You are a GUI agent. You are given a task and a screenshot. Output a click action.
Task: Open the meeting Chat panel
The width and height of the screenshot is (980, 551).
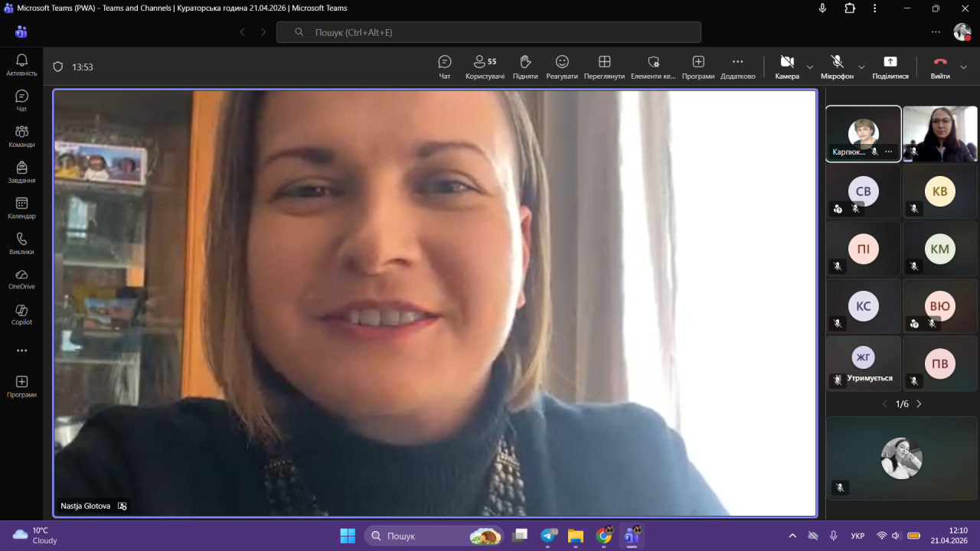tap(444, 67)
